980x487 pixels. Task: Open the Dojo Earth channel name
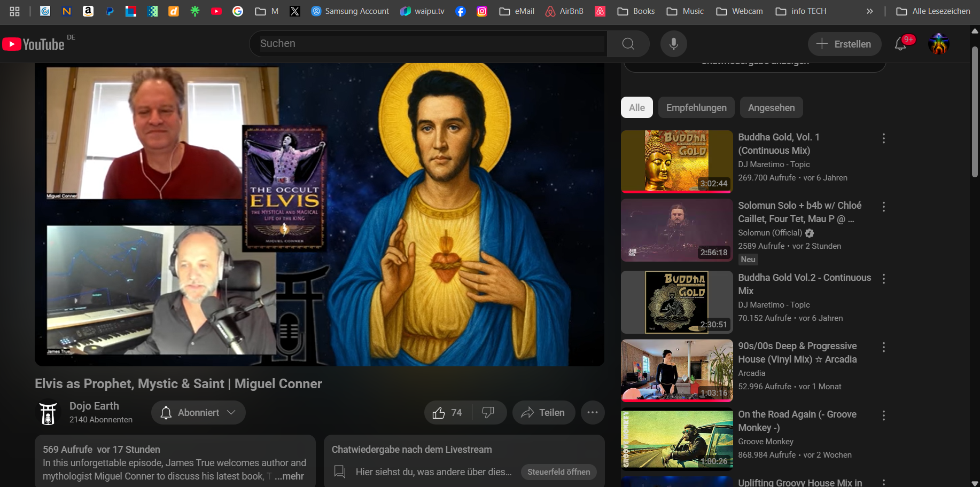94,406
